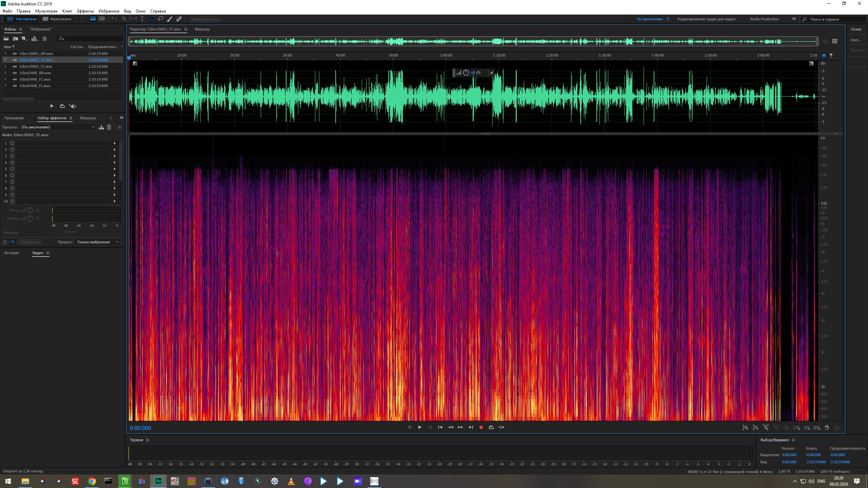This screenshot has height=488, width=868.
Task: Open the Presets dropdown (По умолчанию)
Action: tap(58, 127)
